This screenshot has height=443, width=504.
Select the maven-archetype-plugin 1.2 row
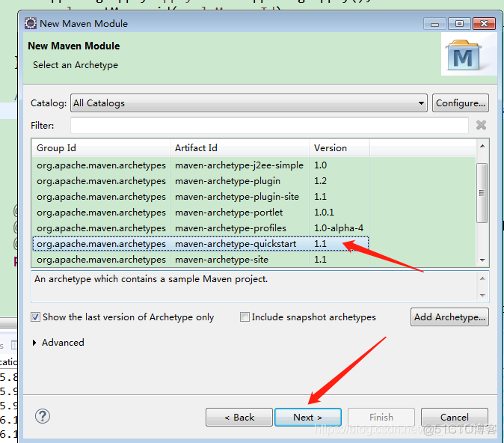[x=200, y=181]
